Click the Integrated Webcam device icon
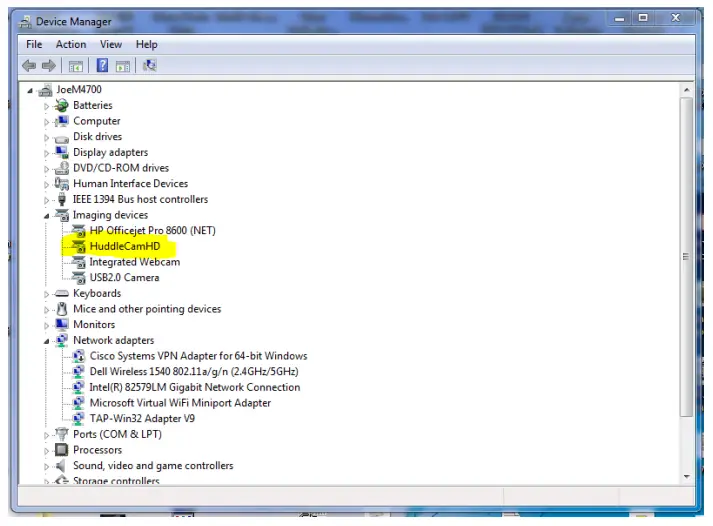The image size is (713, 526). tap(78, 262)
